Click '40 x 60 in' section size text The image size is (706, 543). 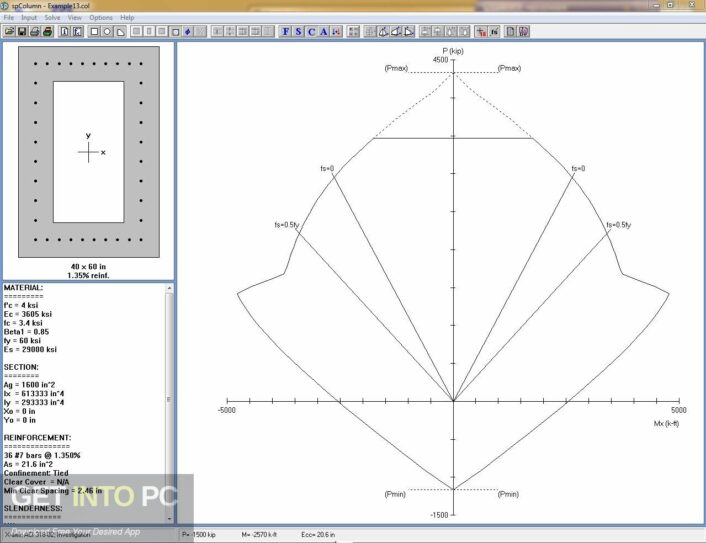pos(88,267)
